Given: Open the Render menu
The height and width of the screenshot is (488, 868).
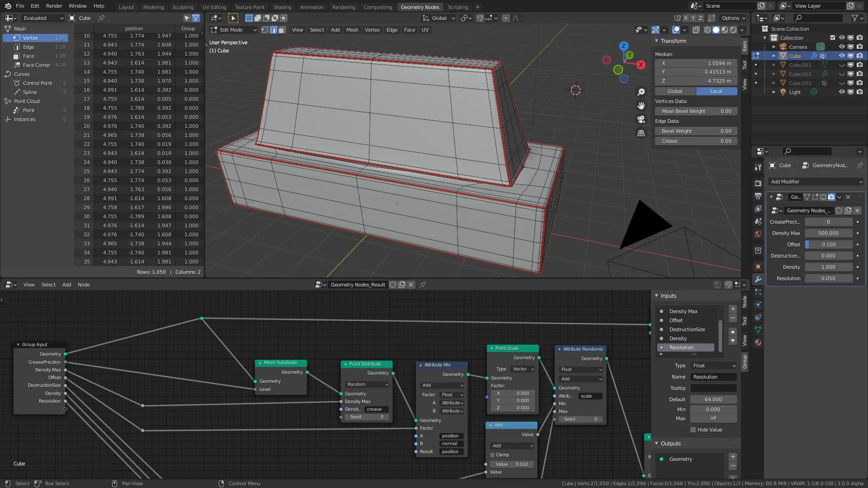Looking at the screenshot, I should [54, 6].
